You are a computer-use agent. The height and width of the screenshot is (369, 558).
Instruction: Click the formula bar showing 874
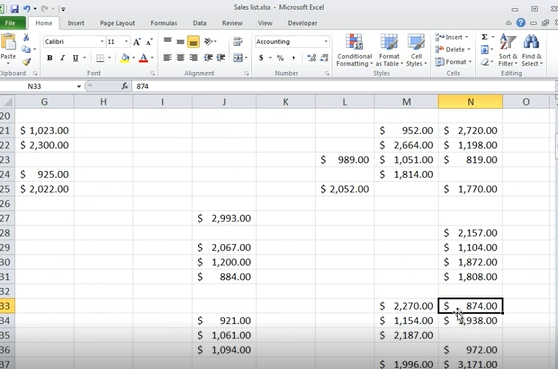pyautogui.click(x=342, y=86)
